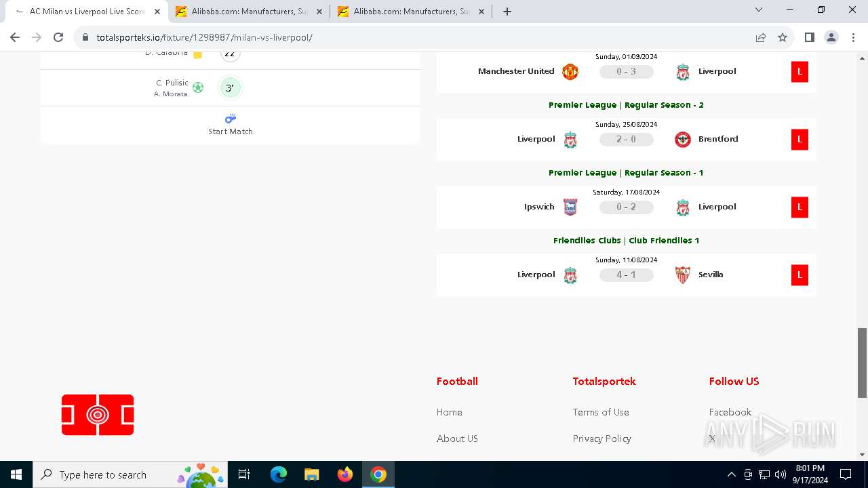868x488 pixels.
Task: Click Liverpool crest in Sevilla match row
Action: pos(570,274)
